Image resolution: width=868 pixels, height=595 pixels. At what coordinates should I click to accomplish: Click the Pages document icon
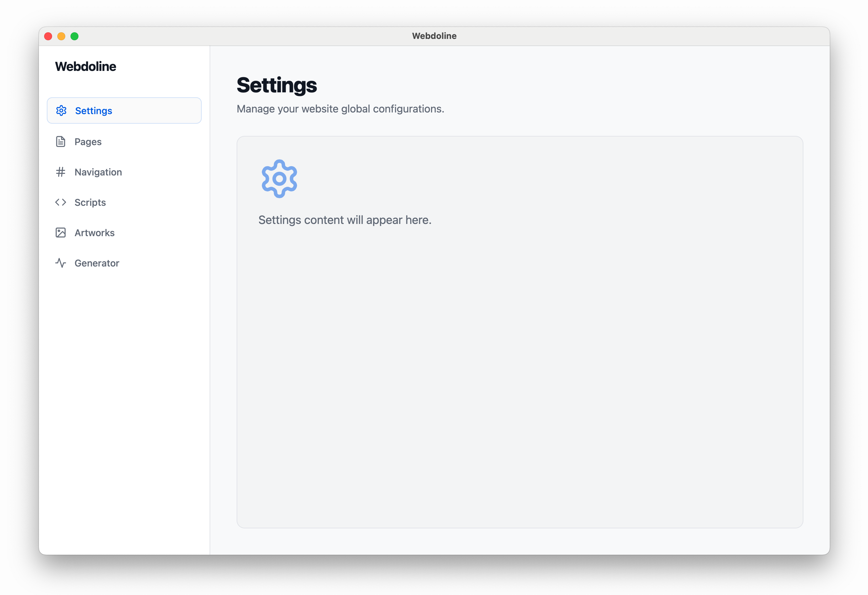point(61,141)
